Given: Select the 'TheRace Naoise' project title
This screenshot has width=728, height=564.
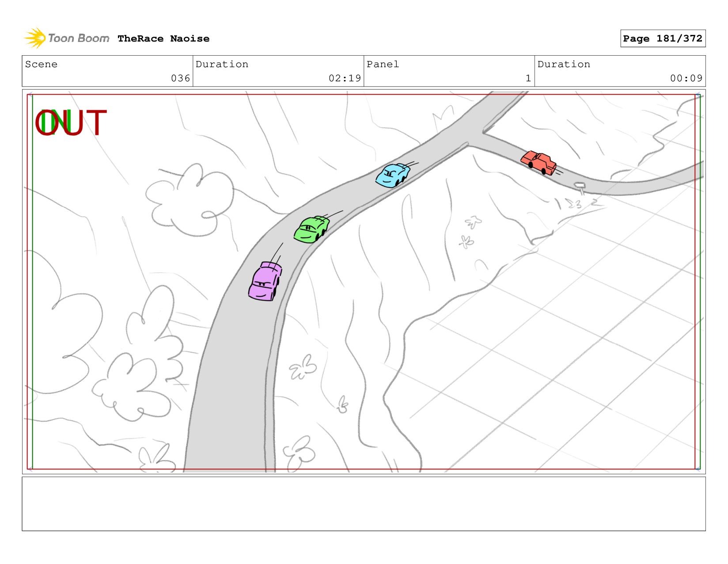Looking at the screenshot, I should tap(163, 38).
